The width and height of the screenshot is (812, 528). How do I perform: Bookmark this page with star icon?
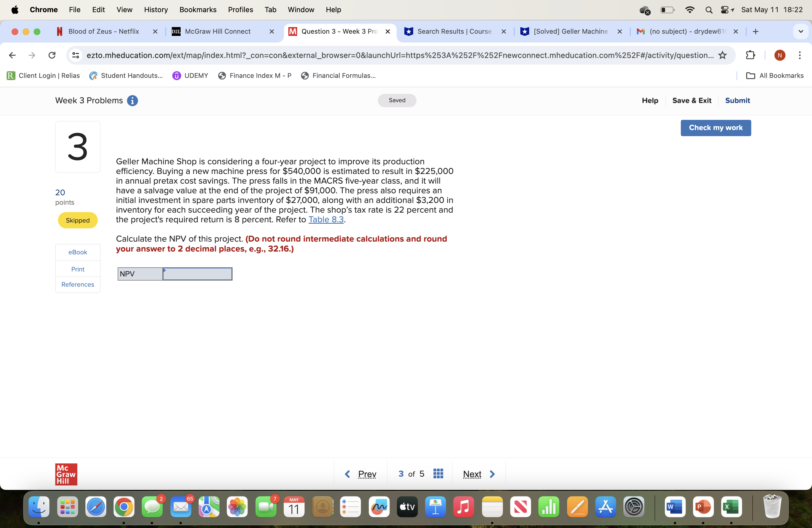tap(722, 55)
